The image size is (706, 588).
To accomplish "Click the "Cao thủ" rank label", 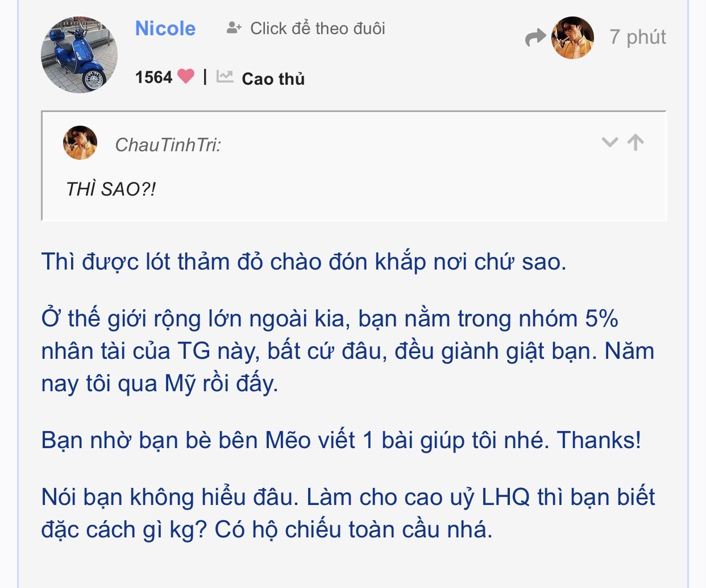I will pyautogui.click(x=273, y=78).
